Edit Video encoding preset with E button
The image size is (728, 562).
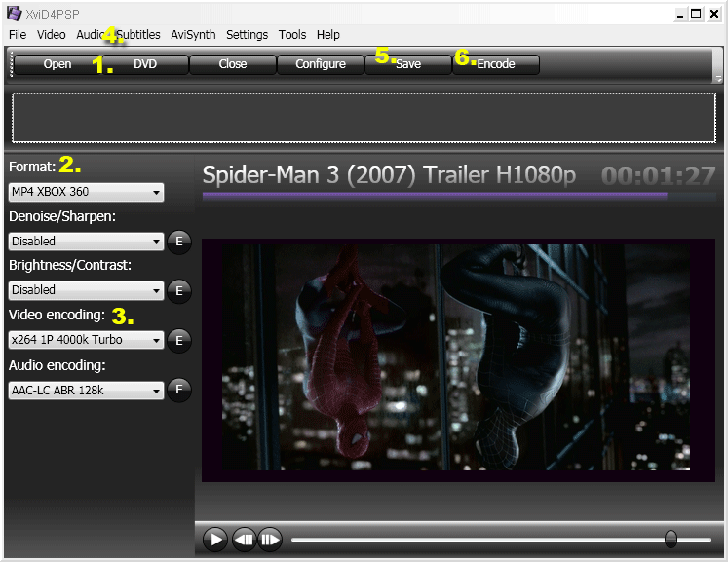pyautogui.click(x=179, y=341)
